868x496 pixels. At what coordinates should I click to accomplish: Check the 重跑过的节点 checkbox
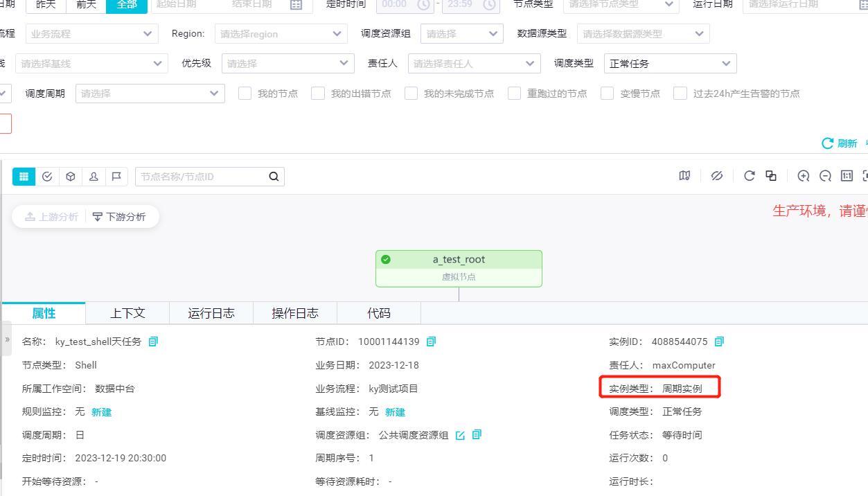(514, 93)
